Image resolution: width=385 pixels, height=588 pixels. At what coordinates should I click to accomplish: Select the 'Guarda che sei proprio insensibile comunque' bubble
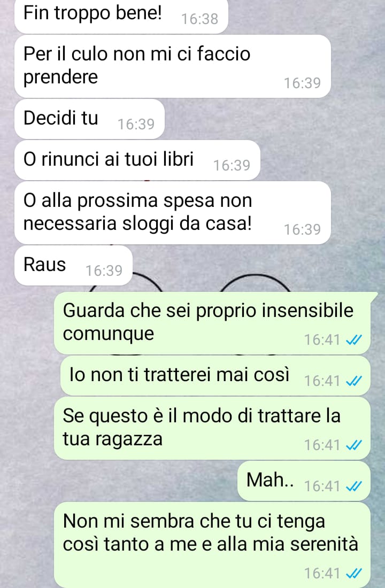(212, 323)
